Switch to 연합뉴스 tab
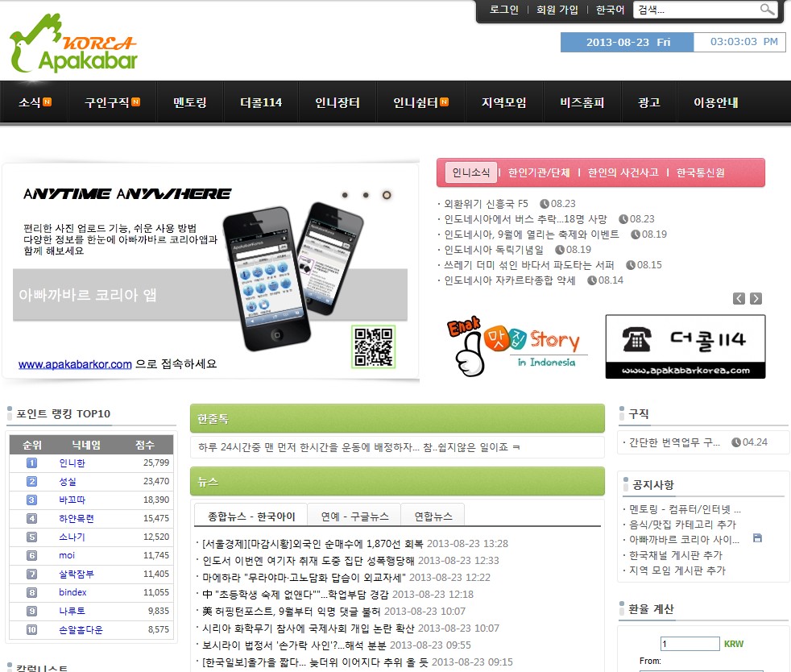The width and height of the screenshot is (791, 672). [433, 516]
